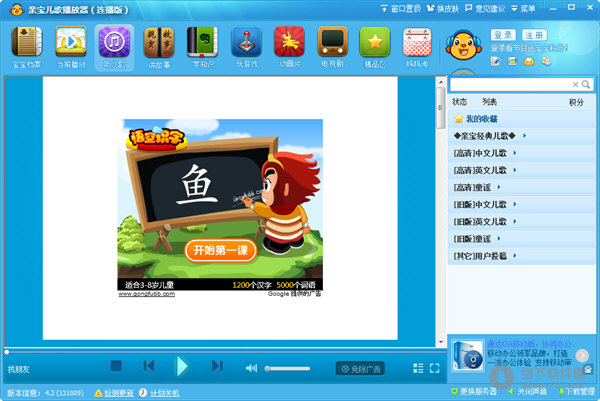Click the 状态 column header

[460, 102]
